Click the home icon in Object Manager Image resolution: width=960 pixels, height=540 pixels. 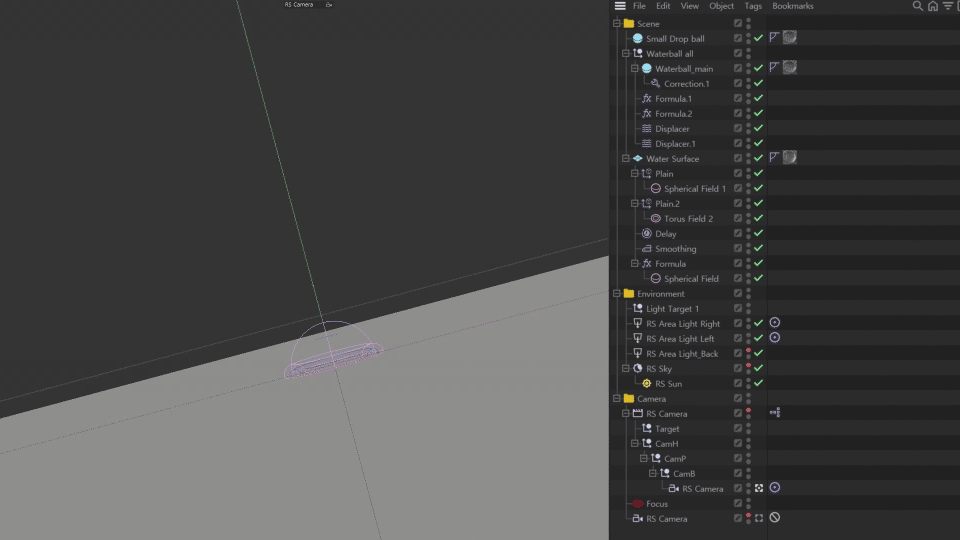[932, 6]
